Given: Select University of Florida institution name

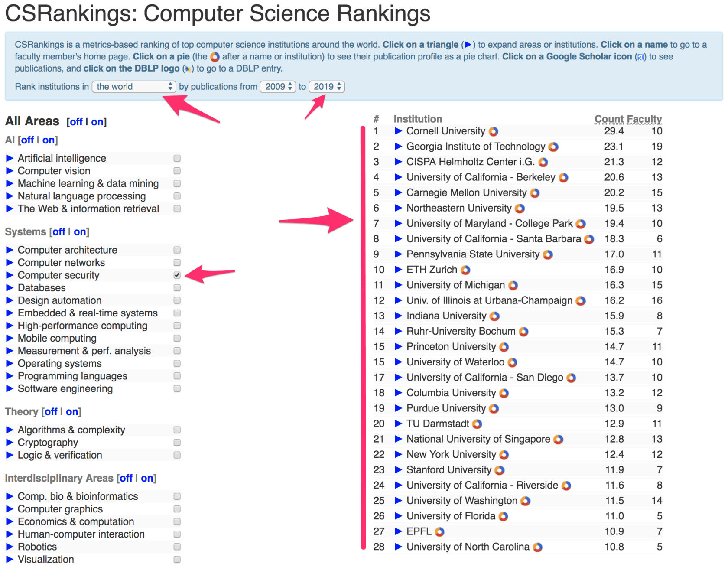Looking at the screenshot, I should pos(451,516).
